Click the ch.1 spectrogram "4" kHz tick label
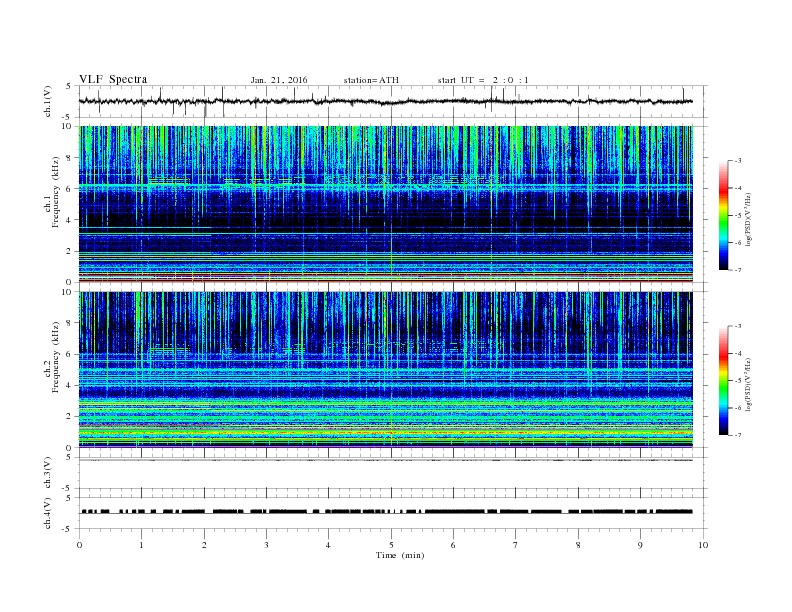 point(69,220)
